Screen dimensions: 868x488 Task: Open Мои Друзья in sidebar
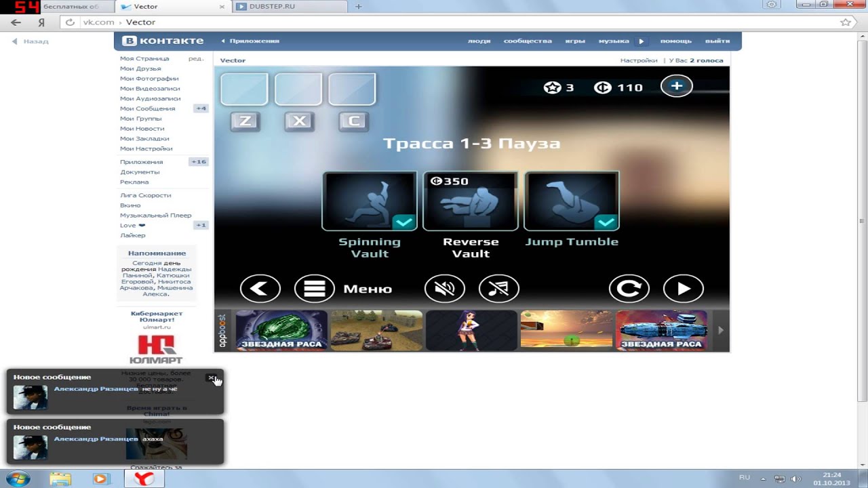click(x=140, y=68)
